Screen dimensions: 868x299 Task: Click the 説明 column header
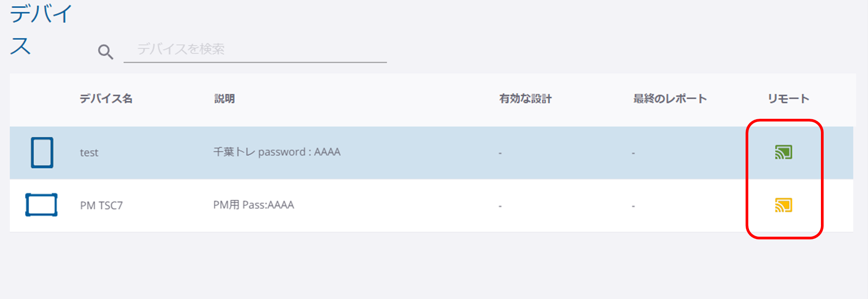[x=224, y=99]
